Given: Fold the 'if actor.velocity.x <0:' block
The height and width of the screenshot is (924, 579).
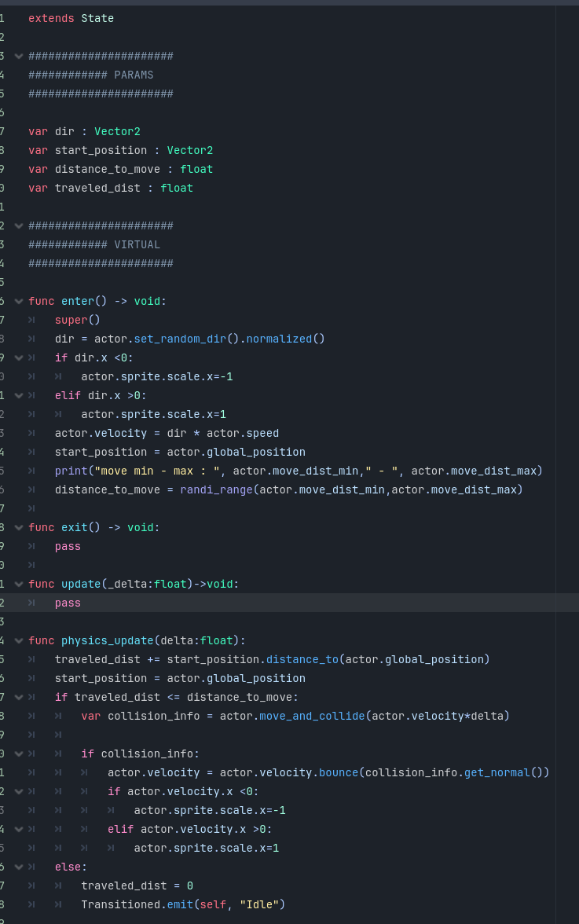Looking at the screenshot, I should [x=19, y=791].
